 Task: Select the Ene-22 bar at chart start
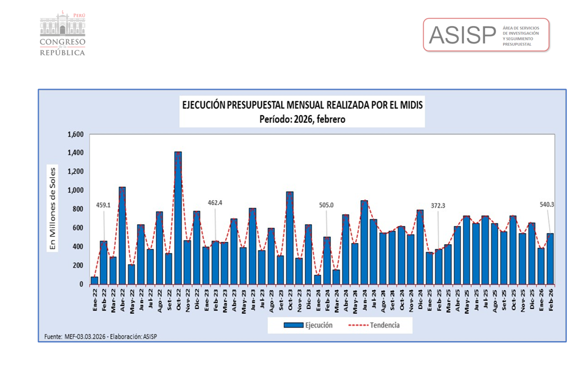coord(94,280)
